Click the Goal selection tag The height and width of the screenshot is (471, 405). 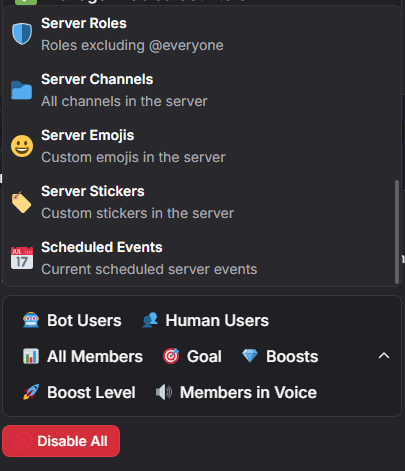coord(192,356)
